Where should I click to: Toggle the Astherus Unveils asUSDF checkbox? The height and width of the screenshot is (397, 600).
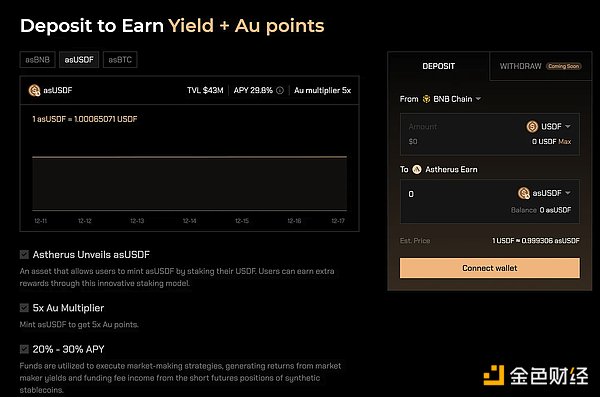24,255
